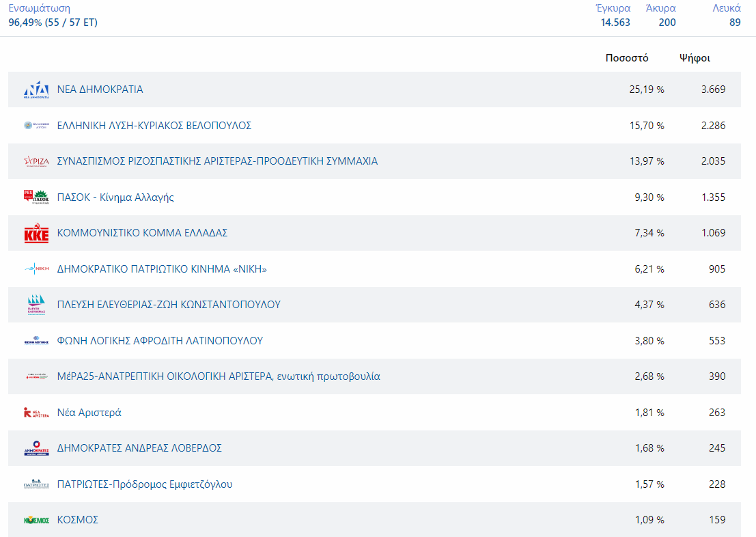
Task: Click the 7,34 % percentage
Action: (649, 233)
